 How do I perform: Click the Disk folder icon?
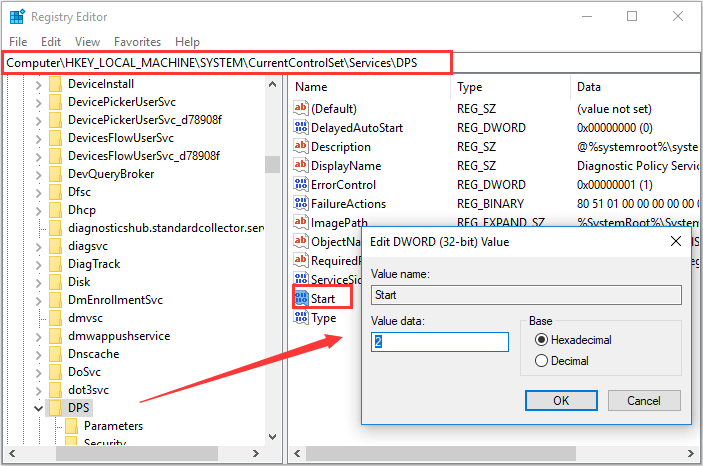click(55, 282)
